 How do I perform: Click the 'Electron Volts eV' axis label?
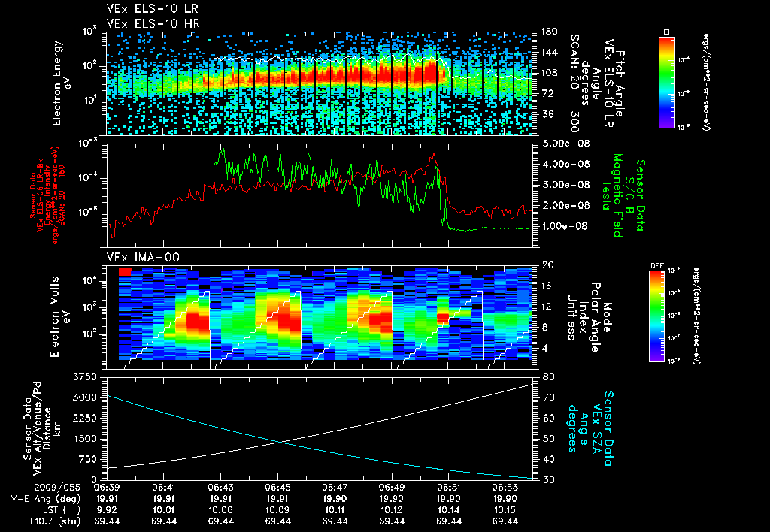[x=59, y=317]
